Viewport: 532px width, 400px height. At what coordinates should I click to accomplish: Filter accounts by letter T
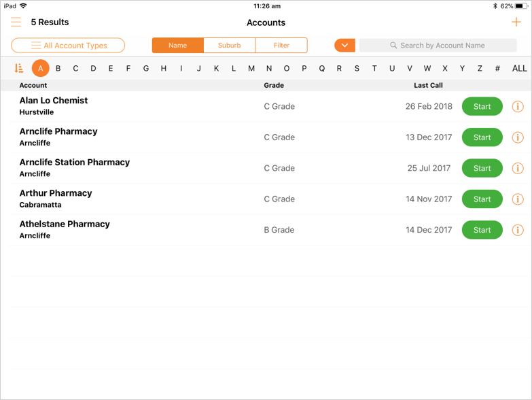click(374, 69)
